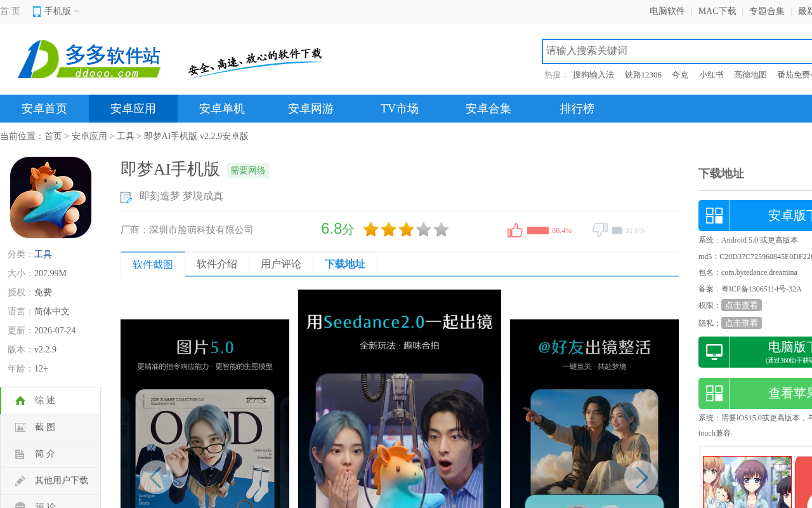The width and height of the screenshot is (812, 508).
Task: Download via the 电脑版 button
Action: pos(755,352)
